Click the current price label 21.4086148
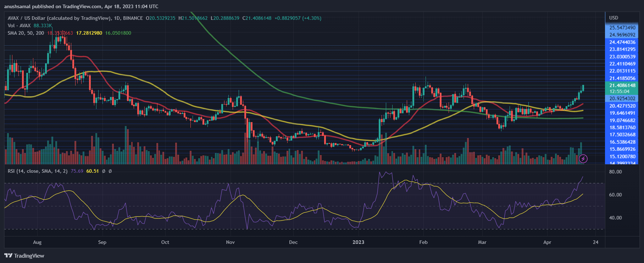Image resolution: width=644 pixels, height=263 pixels. [x=622, y=85]
